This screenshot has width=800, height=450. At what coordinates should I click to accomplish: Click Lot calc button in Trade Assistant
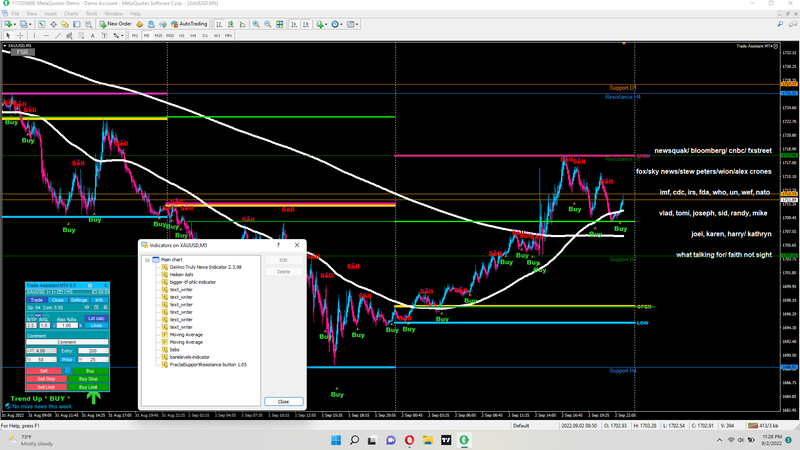96,317
